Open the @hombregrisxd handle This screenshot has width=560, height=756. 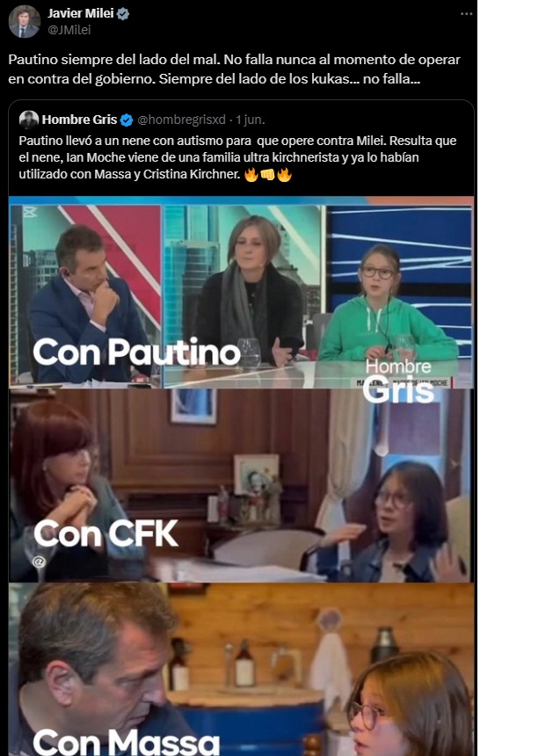tap(181, 120)
